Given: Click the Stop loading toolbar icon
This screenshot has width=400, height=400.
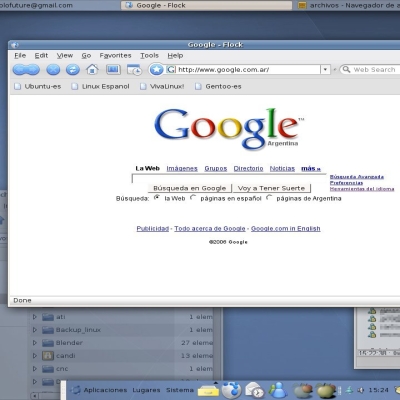Looking at the screenshot, I should tap(53, 70).
